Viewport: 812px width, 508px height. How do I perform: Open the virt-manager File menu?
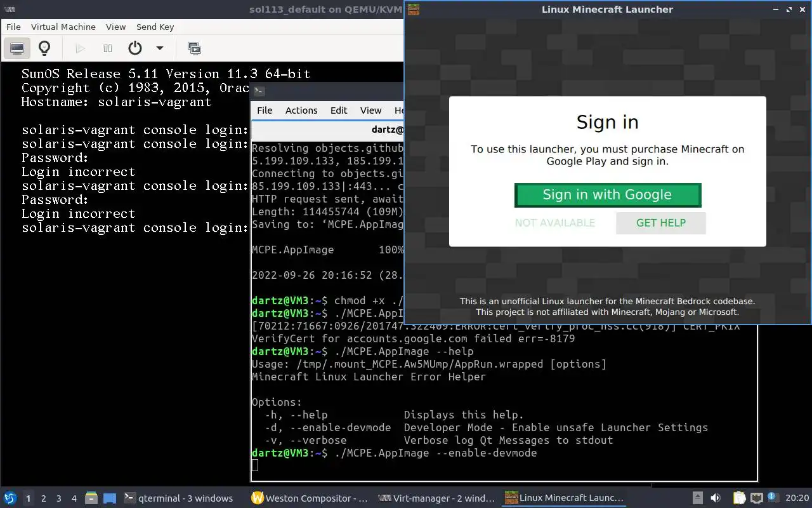click(x=13, y=27)
